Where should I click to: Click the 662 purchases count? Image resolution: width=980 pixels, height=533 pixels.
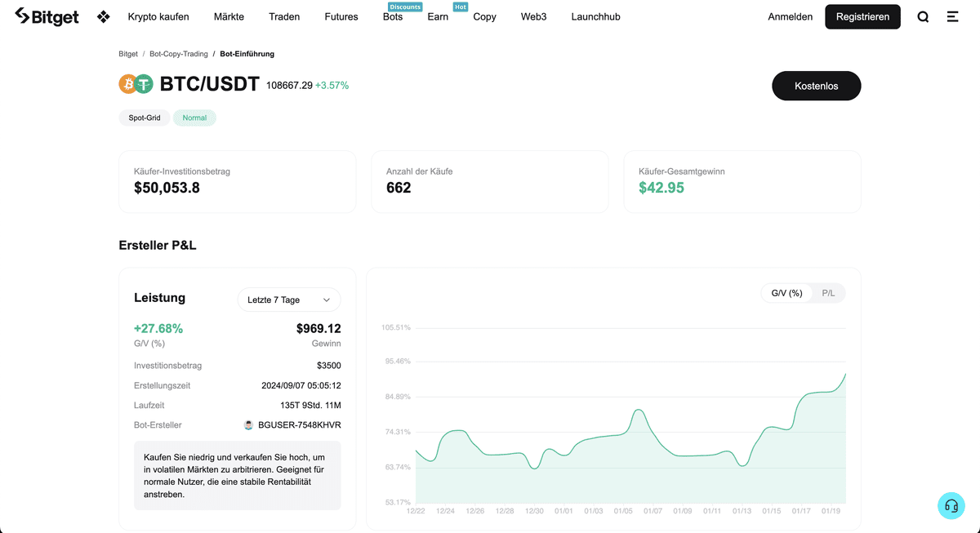[399, 188]
